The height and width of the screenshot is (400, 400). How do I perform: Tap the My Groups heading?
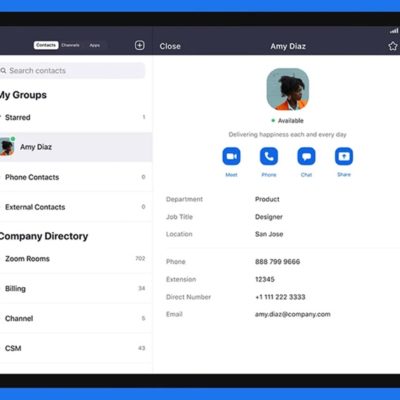pyautogui.click(x=23, y=95)
